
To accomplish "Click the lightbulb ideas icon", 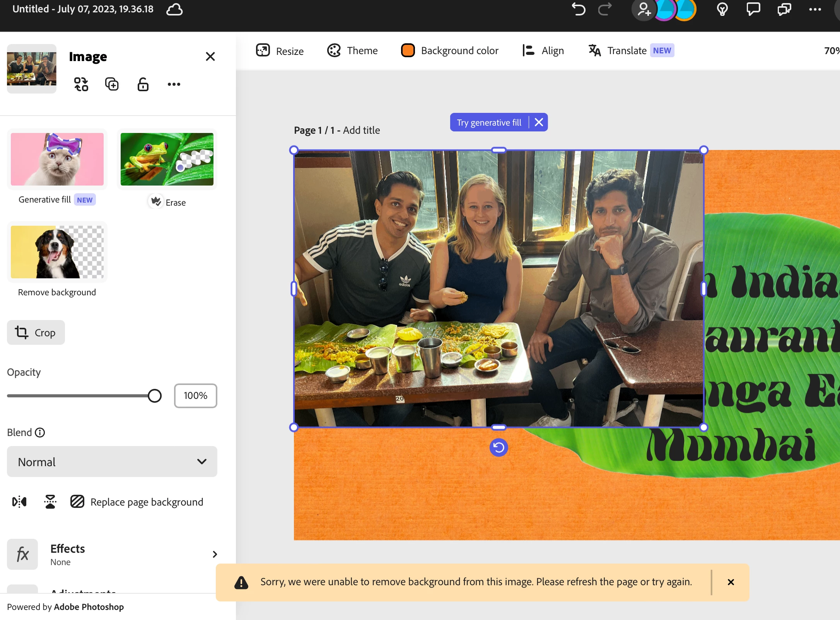I will 722,9.
